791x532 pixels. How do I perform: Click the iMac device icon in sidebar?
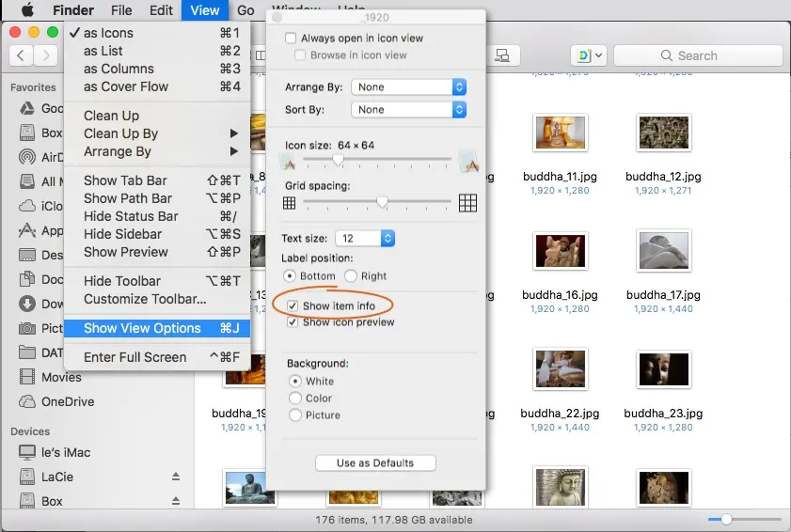point(26,452)
